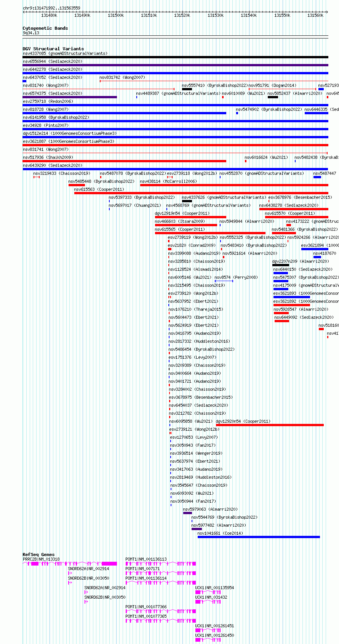
Task: Click nsv818728 (Wang2007) variant label
Action: click(46, 109)
